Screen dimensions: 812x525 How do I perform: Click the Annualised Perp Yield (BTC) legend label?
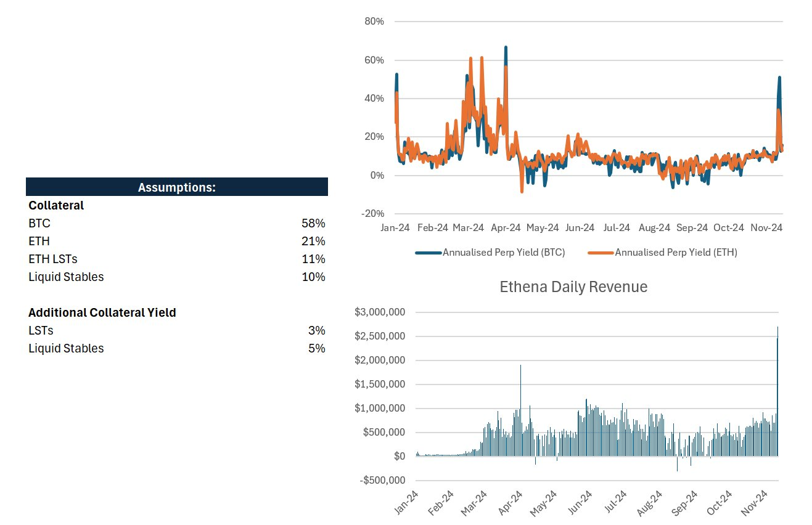pos(503,252)
